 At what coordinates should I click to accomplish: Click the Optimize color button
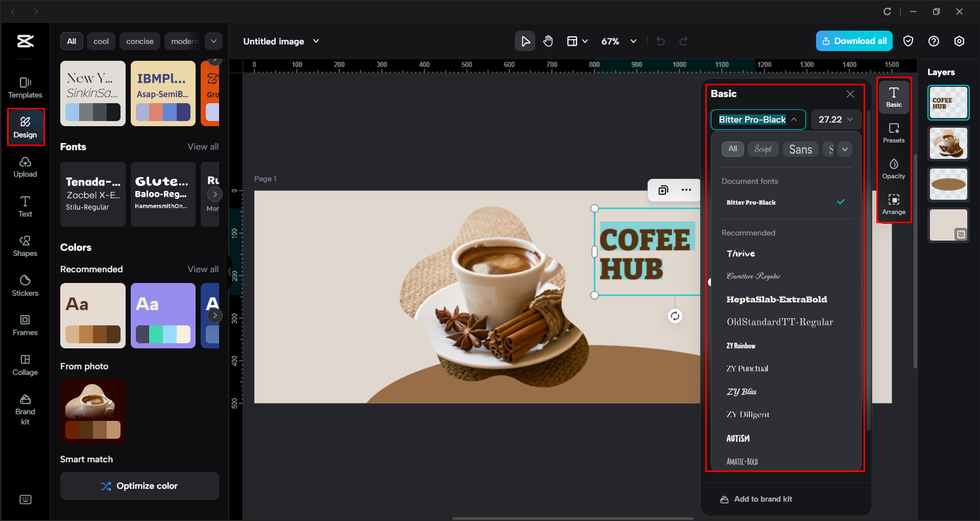pyautogui.click(x=139, y=486)
